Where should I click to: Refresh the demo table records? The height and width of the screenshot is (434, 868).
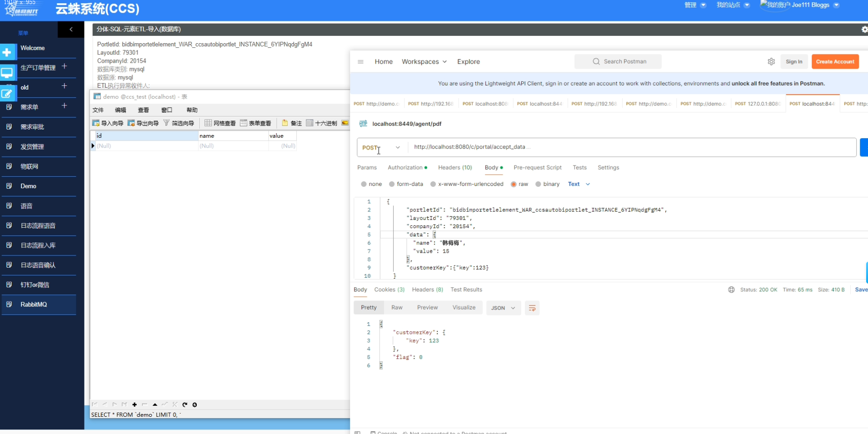click(185, 404)
